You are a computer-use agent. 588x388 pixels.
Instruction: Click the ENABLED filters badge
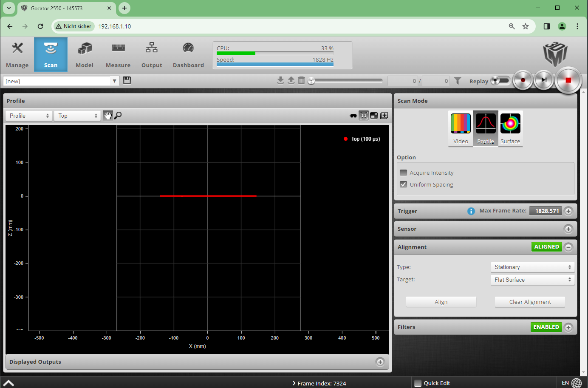(x=546, y=327)
